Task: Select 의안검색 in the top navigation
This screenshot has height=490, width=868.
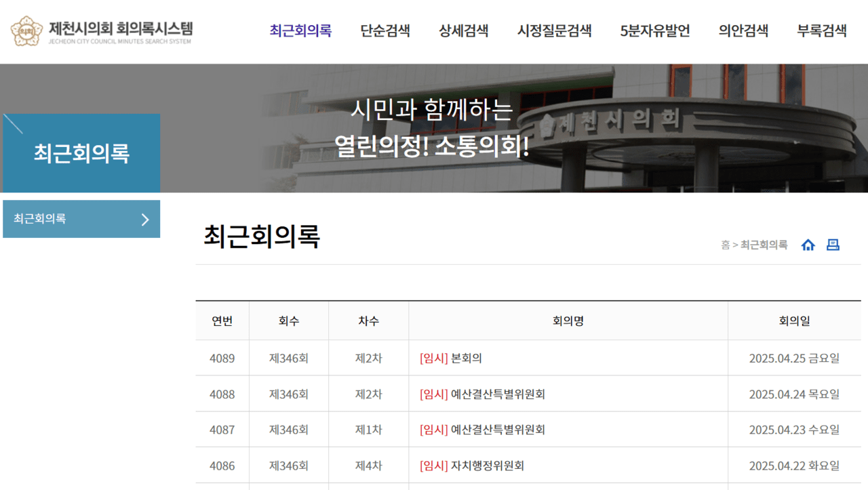Action: pos(743,31)
